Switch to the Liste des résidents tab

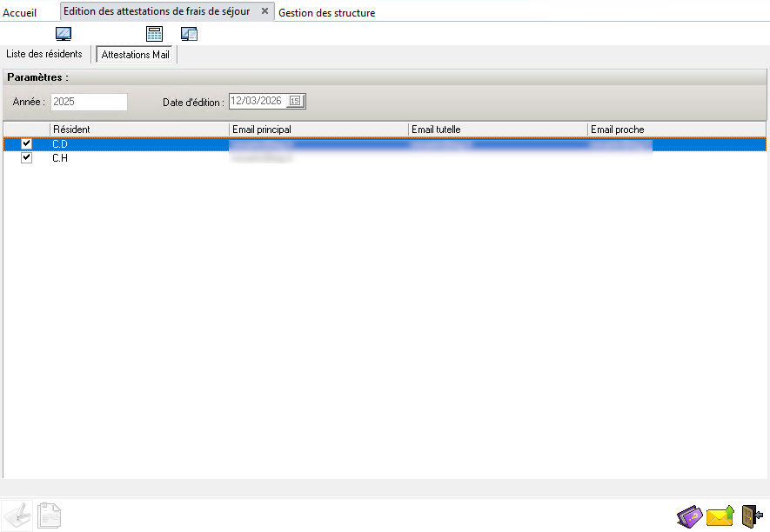(x=44, y=54)
